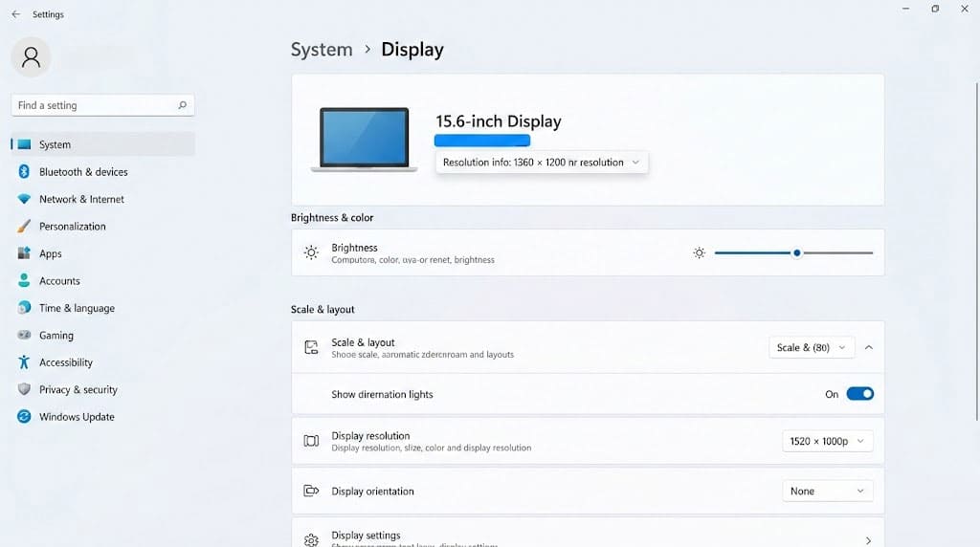Click the Bluetooth & devices icon

tap(24, 172)
